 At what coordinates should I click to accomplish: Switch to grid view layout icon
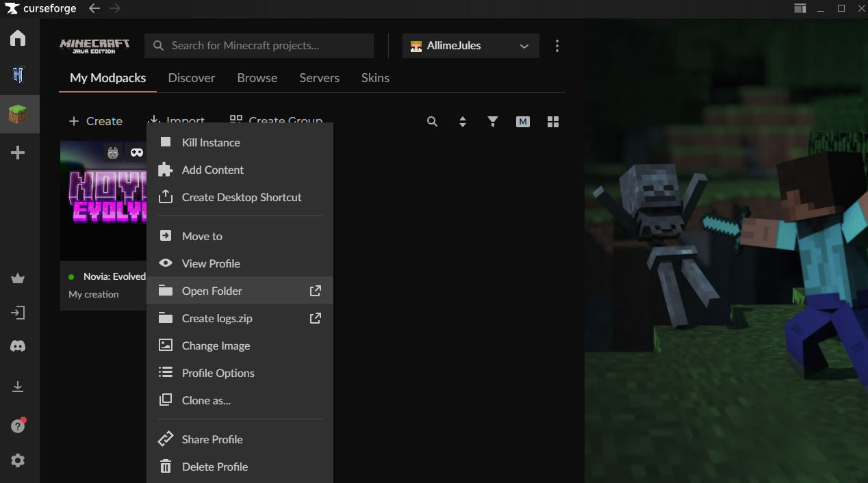(553, 122)
